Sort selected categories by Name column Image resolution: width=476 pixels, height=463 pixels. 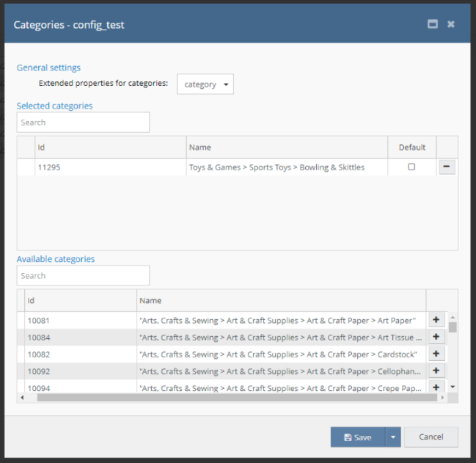[x=286, y=147]
